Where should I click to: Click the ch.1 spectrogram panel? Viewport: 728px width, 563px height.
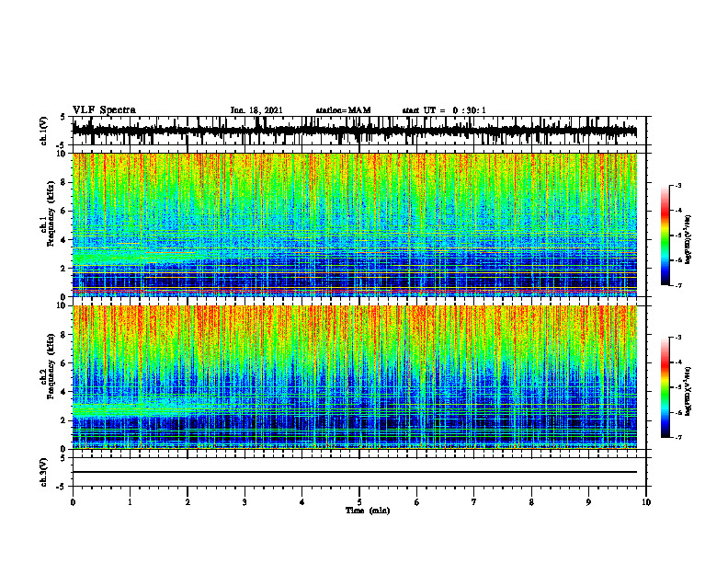tap(354, 224)
